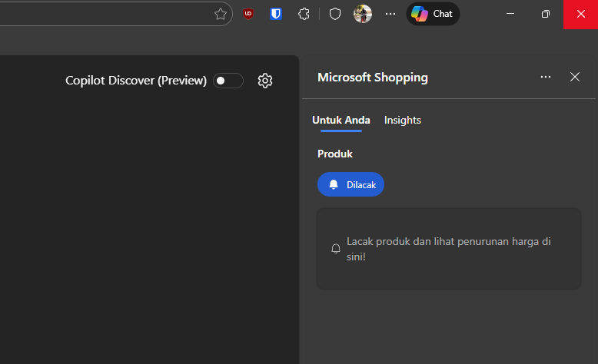Click the 'Lacak produk' message card
Image resolution: width=598 pixels, height=364 pixels.
(x=448, y=249)
